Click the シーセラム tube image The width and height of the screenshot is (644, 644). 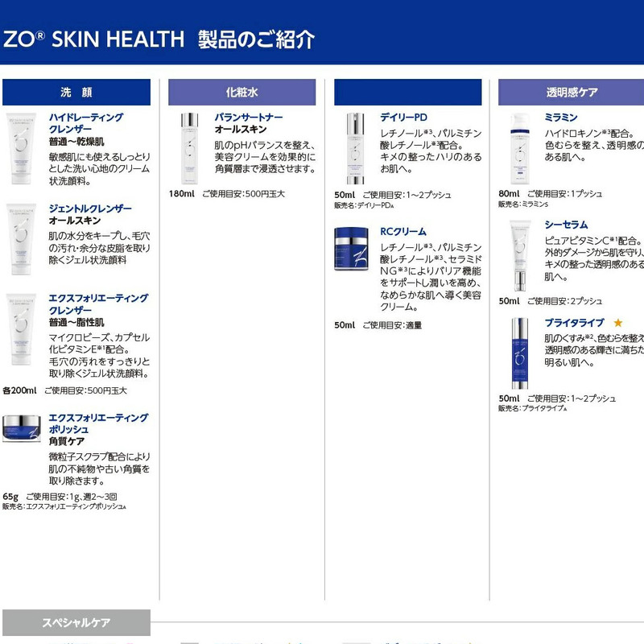(520, 255)
